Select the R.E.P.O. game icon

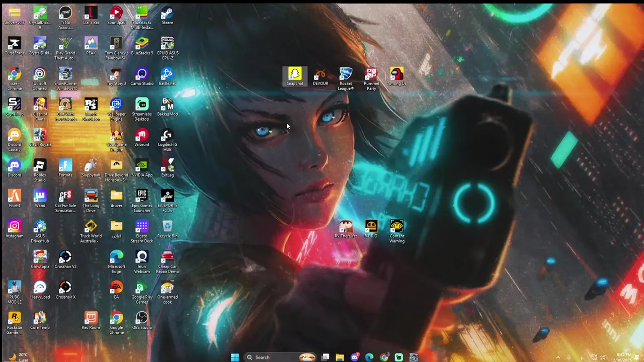pyautogui.click(x=371, y=229)
